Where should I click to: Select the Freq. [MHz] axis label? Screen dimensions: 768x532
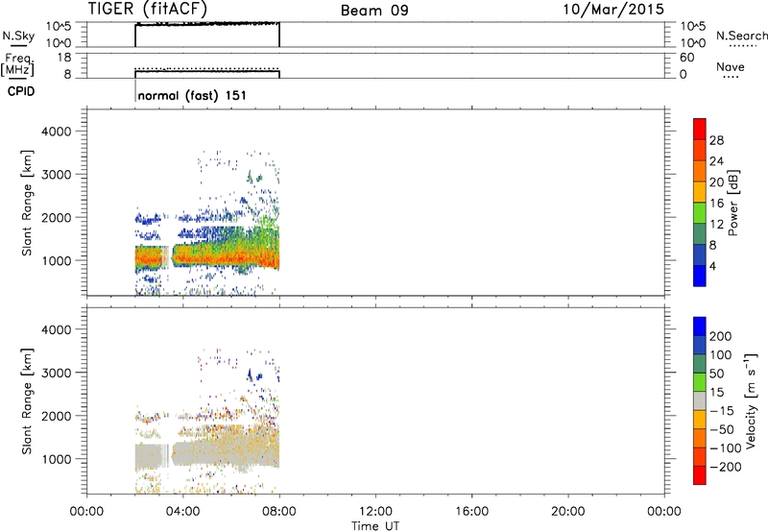tap(17, 64)
